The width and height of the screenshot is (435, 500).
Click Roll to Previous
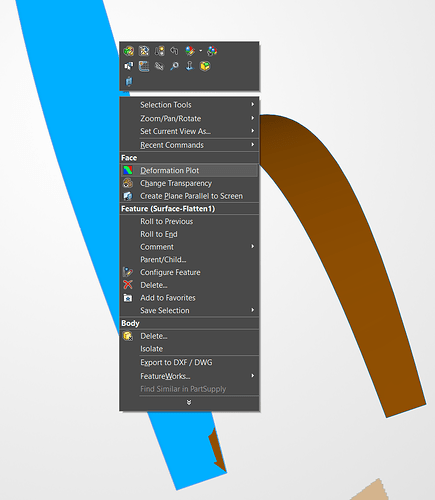pos(189,221)
